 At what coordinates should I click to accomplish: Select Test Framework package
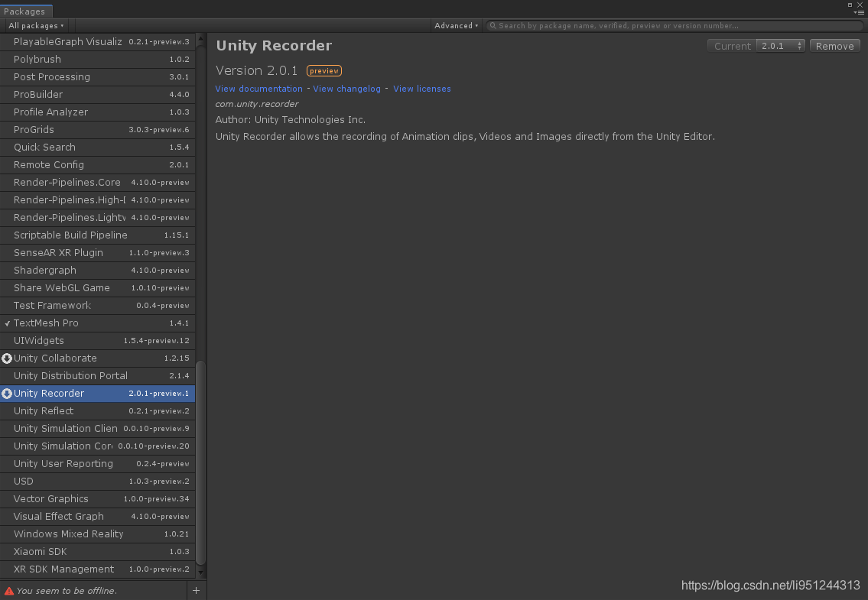click(97, 306)
